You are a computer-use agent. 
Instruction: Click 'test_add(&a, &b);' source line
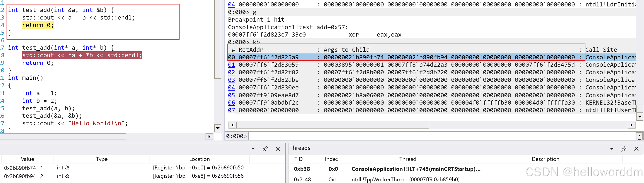[52, 116]
